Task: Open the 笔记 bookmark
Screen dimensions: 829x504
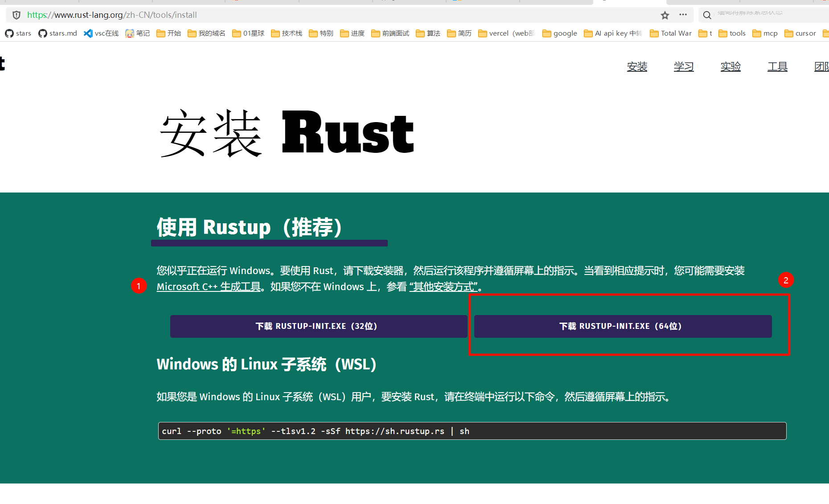Action: pos(137,33)
